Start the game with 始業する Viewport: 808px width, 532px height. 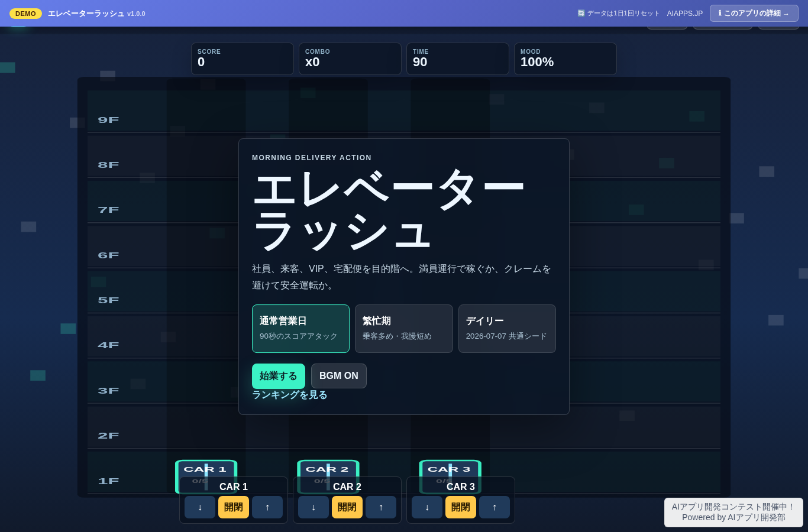pos(279,376)
